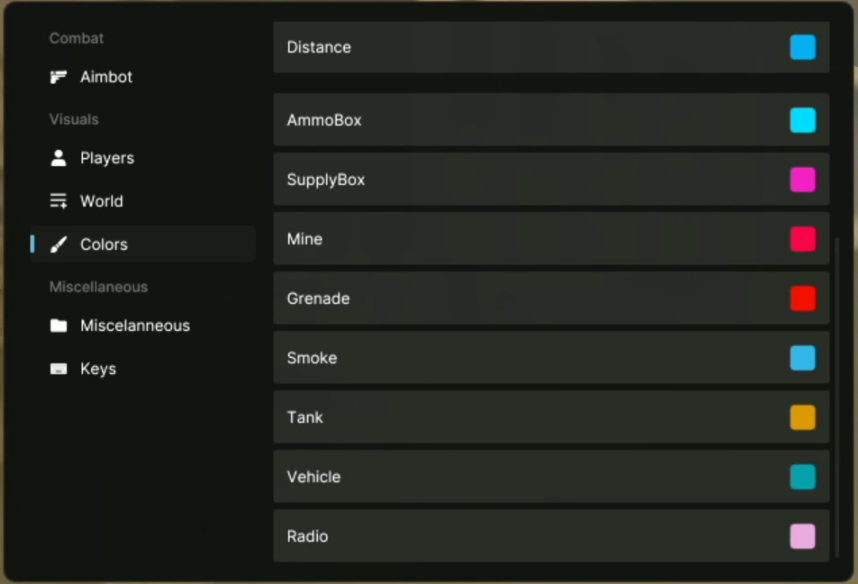The width and height of the screenshot is (858, 584).
Task: Click the Aimbot gun icon
Action: pyautogui.click(x=59, y=77)
